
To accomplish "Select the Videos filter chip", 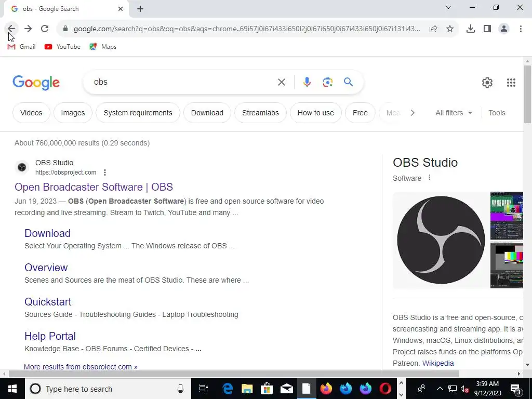I will click(31, 113).
